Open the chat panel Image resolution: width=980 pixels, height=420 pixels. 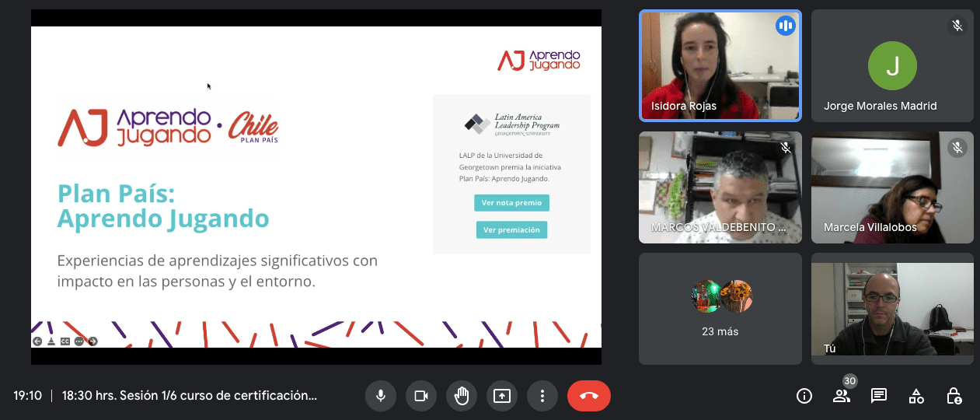(x=879, y=396)
